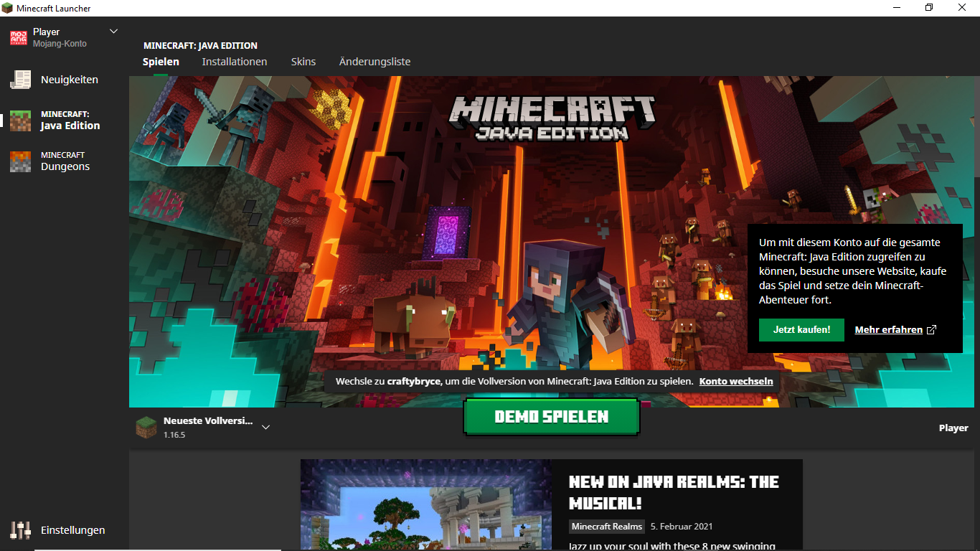Open the Neuigkeiten newspaper icon
The image size is (980, 551).
pos(20,80)
